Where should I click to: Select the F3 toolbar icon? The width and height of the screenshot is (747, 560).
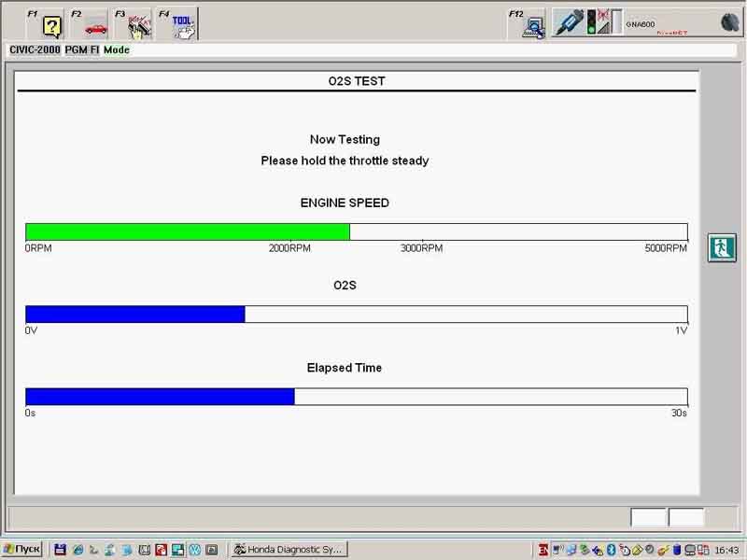point(139,25)
